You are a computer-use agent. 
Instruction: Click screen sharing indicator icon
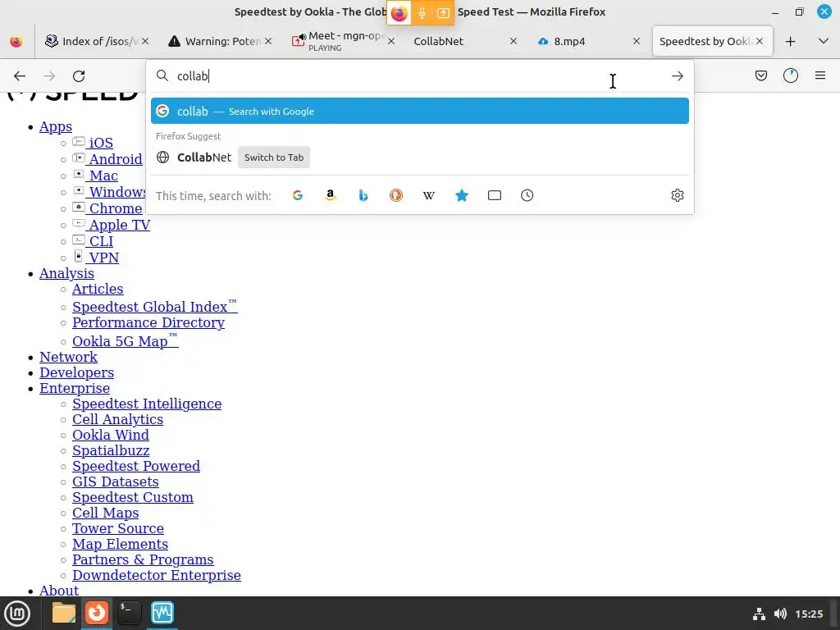[x=443, y=13]
